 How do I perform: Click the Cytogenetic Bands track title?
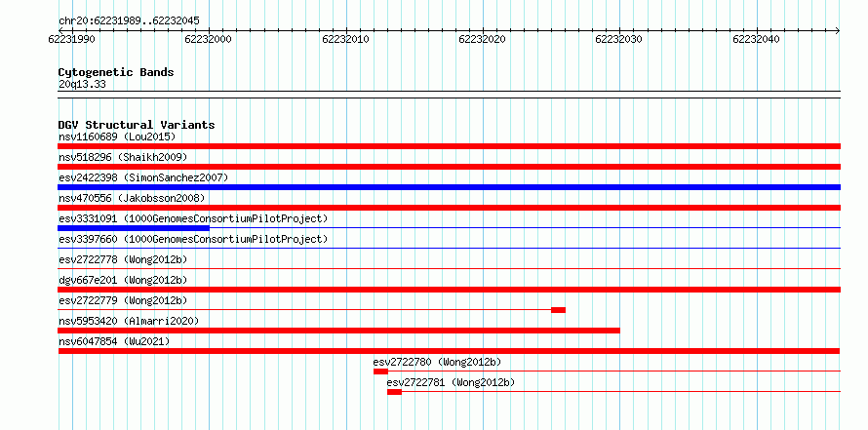pos(116,72)
